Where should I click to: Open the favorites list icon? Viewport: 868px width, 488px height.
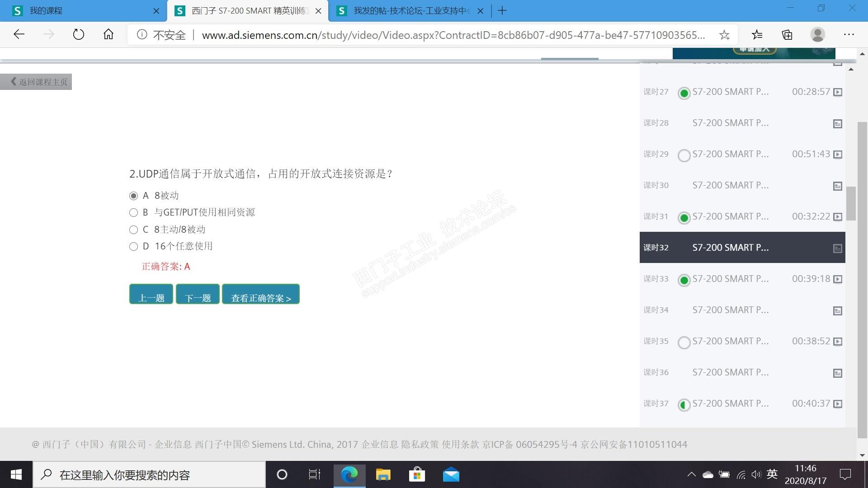tap(757, 35)
